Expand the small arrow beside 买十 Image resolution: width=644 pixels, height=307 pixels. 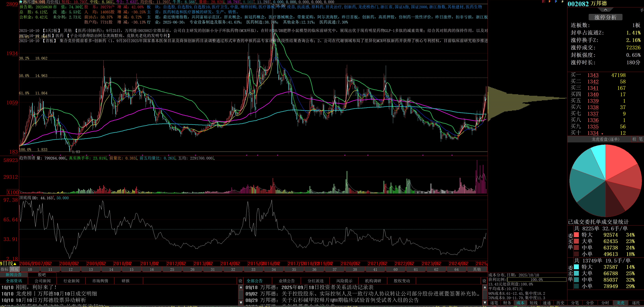coord(602,134)
